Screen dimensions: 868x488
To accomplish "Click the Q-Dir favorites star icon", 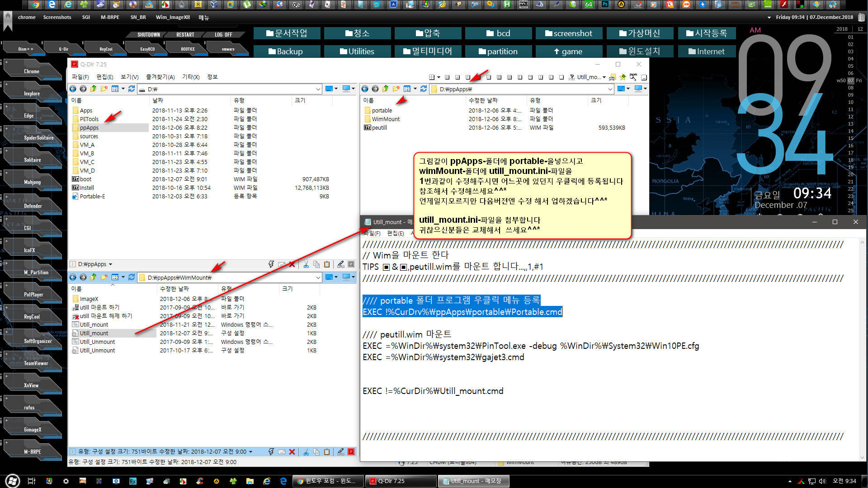I will click(x=623, y=77).
